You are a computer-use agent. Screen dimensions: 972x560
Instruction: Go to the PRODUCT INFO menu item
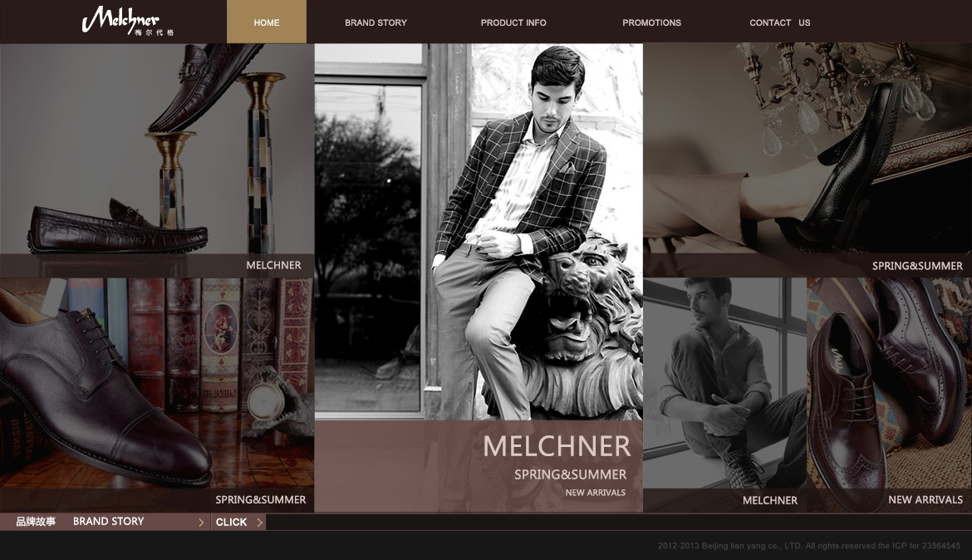[x=513, y=22]
